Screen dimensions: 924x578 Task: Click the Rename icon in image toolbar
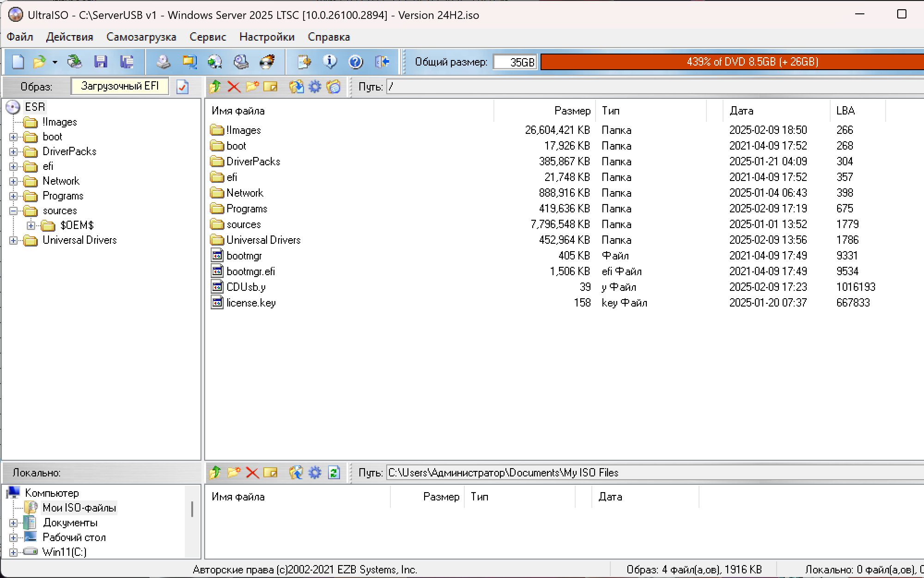270,87
